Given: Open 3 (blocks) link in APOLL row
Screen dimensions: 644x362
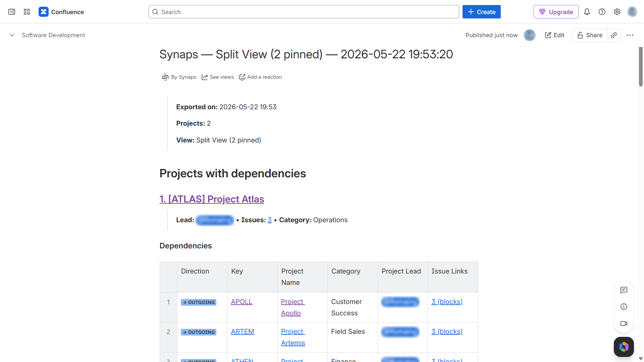Looking at the screenshot, I should pos(447,302).
